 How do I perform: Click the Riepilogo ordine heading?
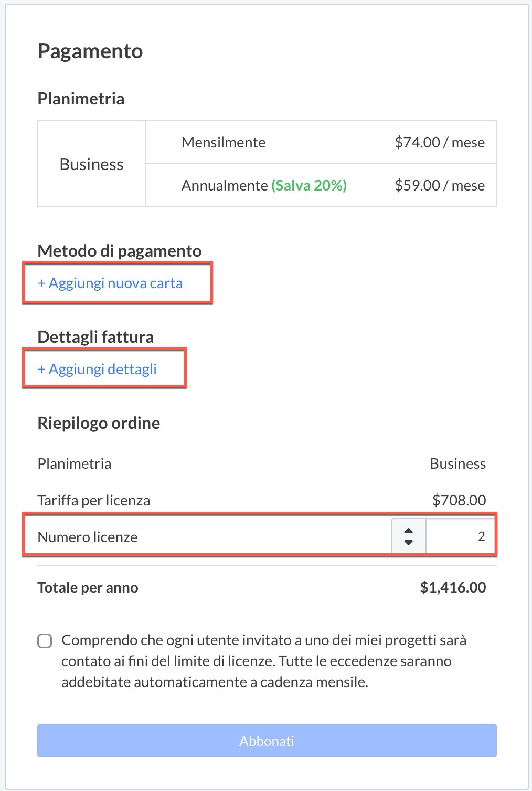click(99, 423)
